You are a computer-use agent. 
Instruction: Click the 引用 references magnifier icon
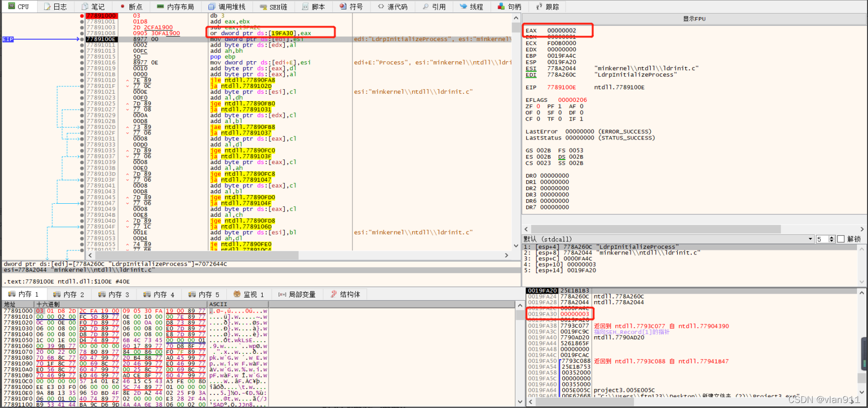(x=426, y=7)
